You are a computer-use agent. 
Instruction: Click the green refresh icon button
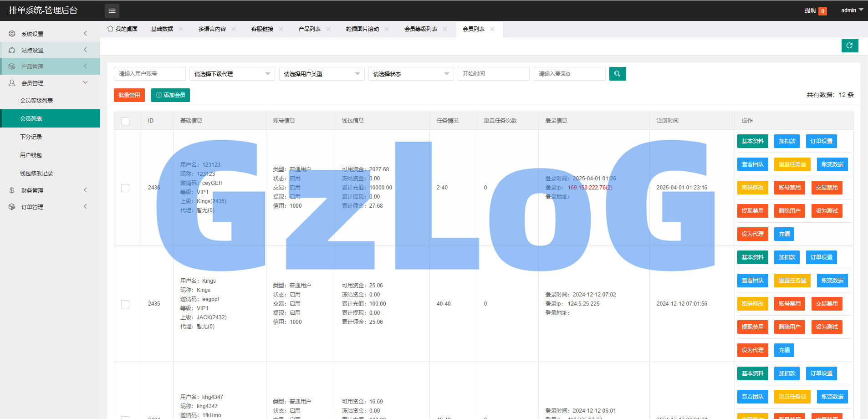click(849, 46)
